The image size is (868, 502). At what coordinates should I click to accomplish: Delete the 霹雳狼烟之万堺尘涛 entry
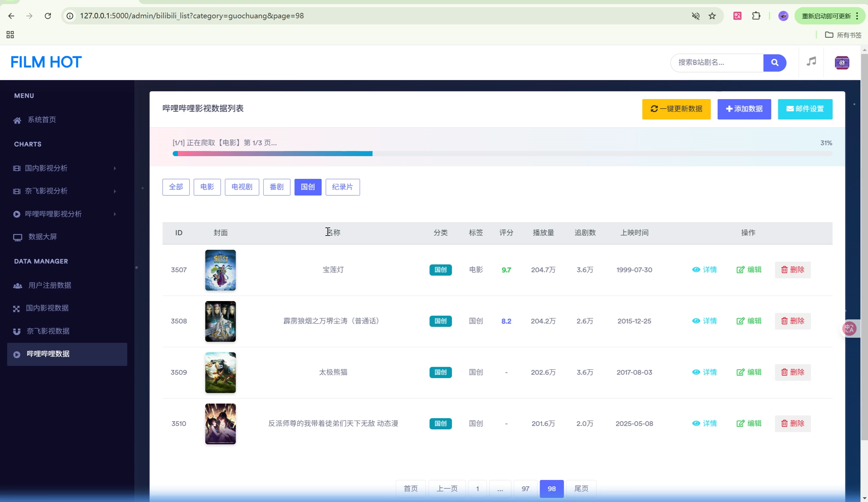792,321
